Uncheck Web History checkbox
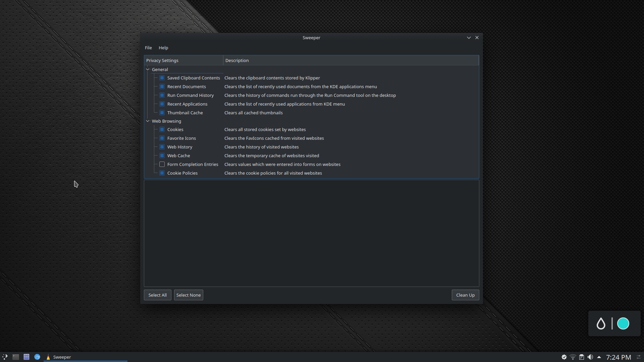Screen dimensions: 644x362 coord(162,147)
